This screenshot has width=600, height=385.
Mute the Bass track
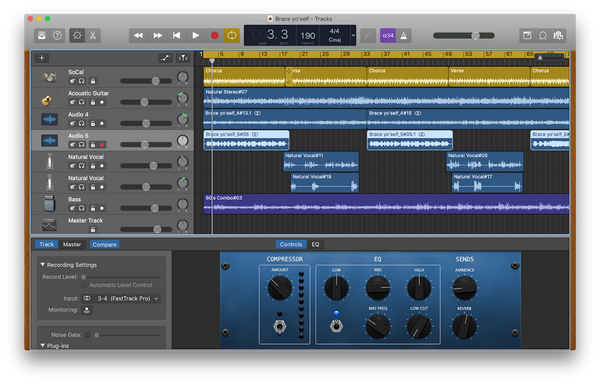coord(72,208)
